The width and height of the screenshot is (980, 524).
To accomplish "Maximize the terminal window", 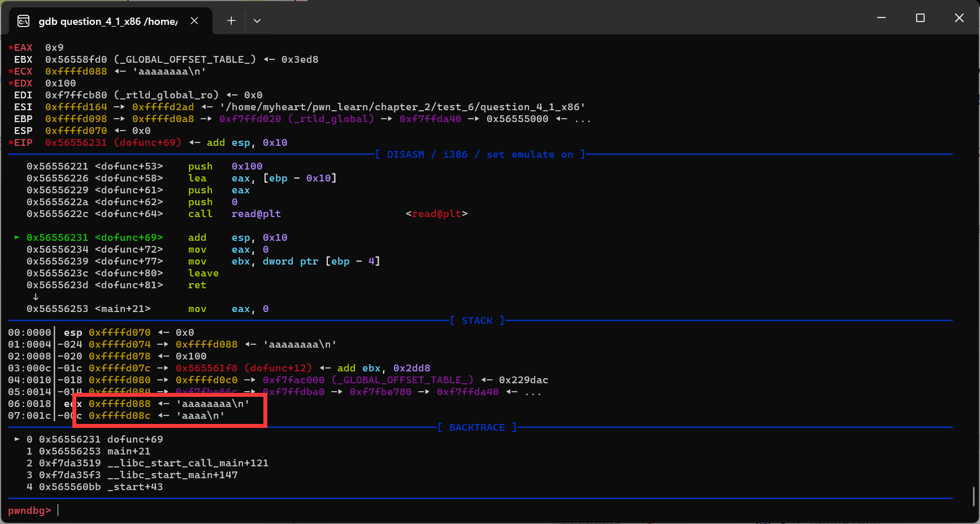I will (x=920, y=18).
